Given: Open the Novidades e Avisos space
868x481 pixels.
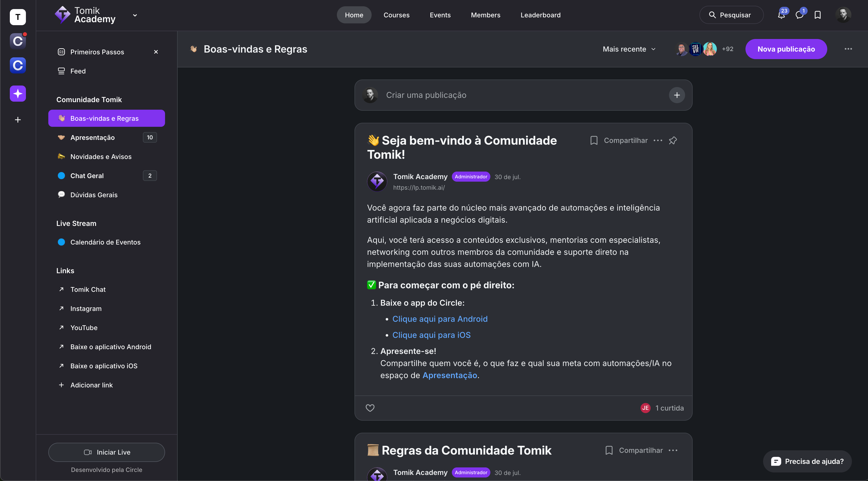Looking at the screenshot, I should 106,157.
